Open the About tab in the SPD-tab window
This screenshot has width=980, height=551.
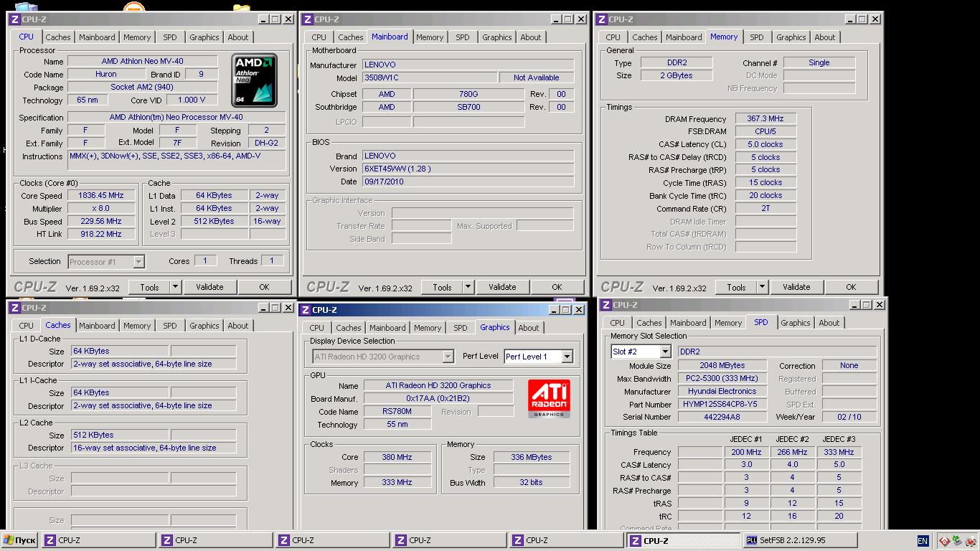829,323
